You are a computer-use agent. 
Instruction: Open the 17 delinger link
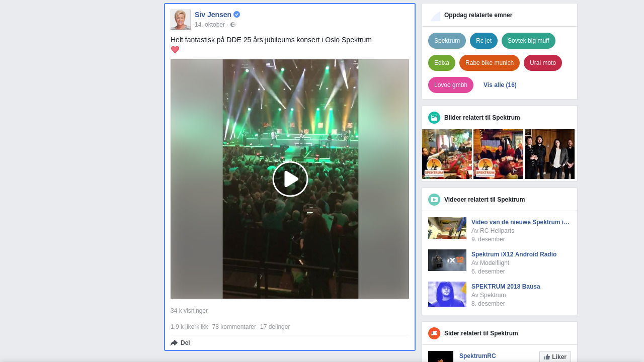point(275,327)
